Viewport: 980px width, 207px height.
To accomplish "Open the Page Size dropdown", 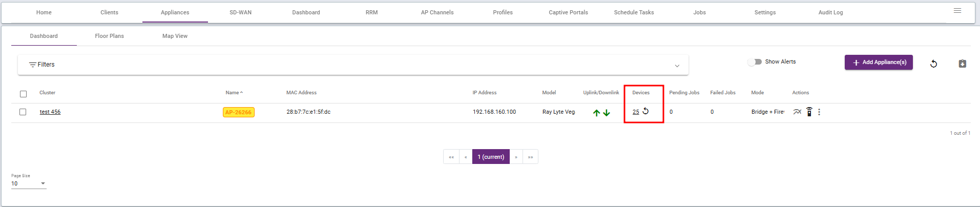I will [x=29, y=183].
